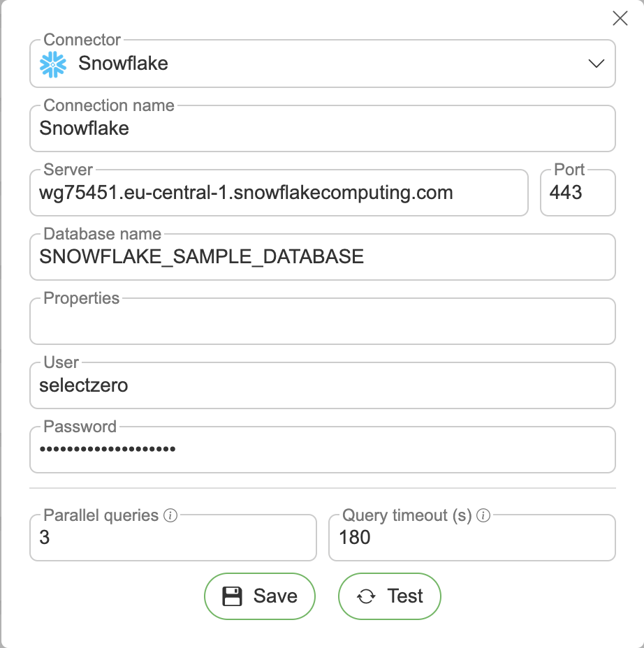Click the Snowflake logo icon
Image resolution: width=644 pixels, height=648 pixels.
53,64
